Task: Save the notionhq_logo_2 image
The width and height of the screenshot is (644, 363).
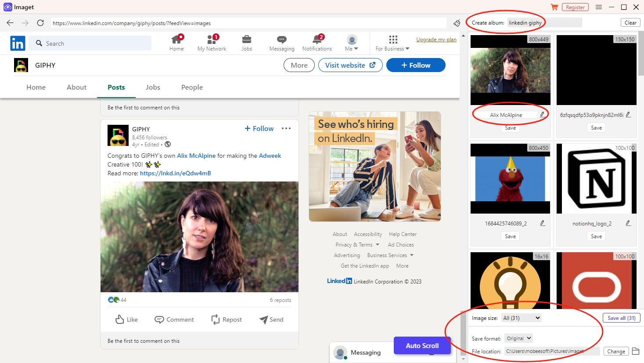Action: [596, 236]
